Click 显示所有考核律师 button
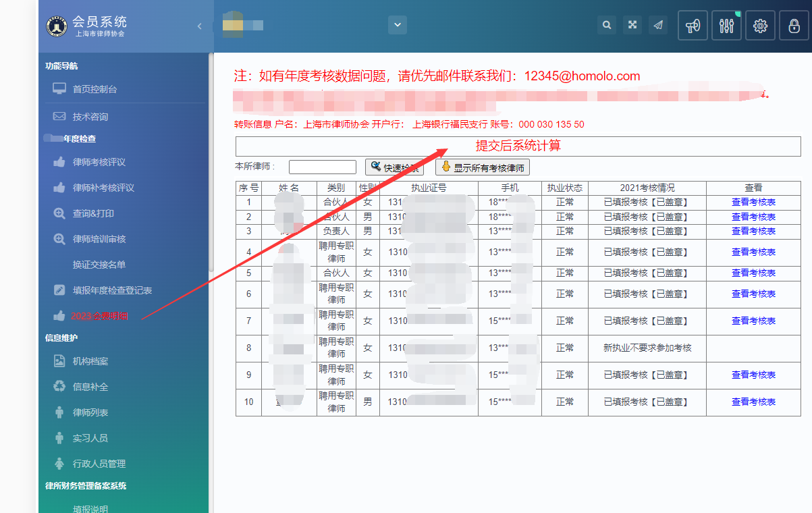This screenshot has height=513, width=812. 482,167
